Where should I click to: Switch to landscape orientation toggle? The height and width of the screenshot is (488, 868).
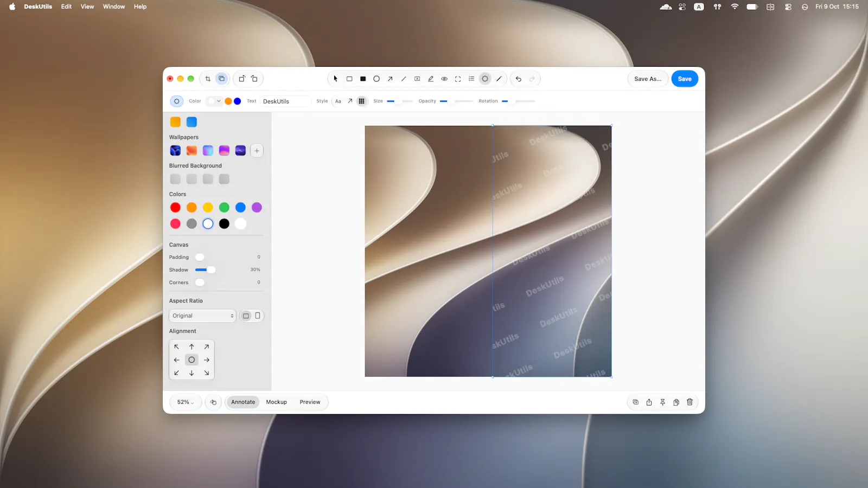pos(246,316)
